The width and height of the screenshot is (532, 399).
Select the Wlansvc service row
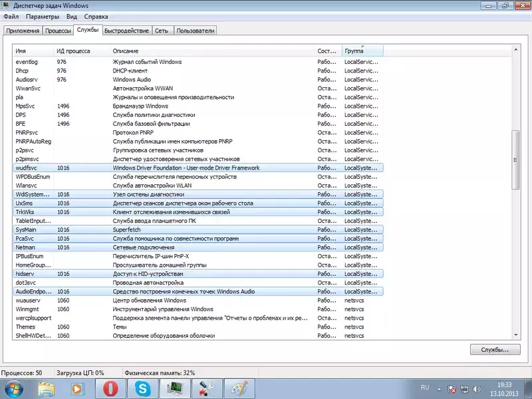point(198,186)
